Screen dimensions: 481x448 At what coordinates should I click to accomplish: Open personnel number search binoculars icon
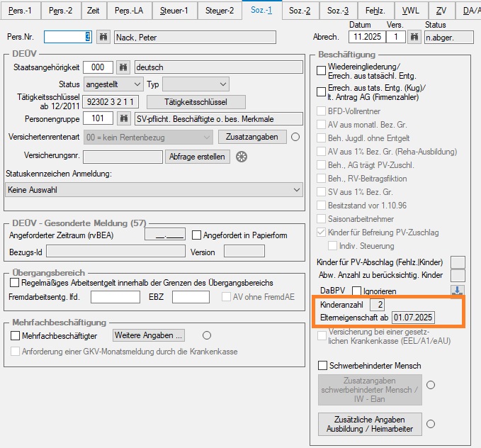point(103,37)
